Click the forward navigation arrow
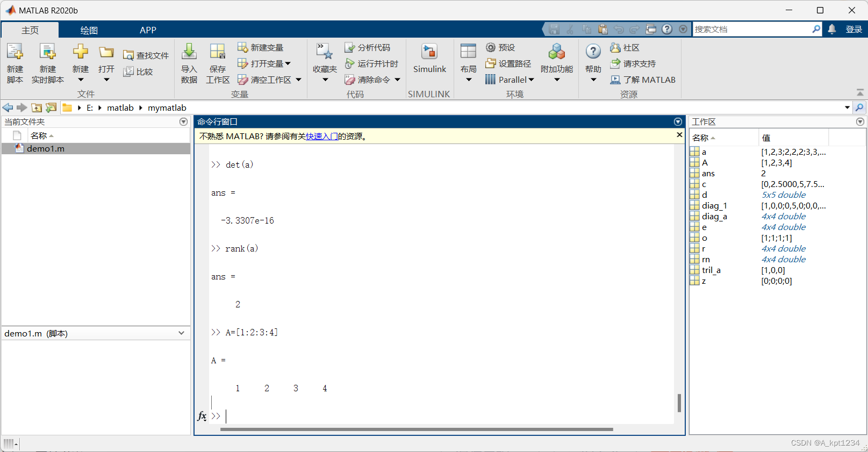Screen dimensions: 868x452 coord(21,107)
